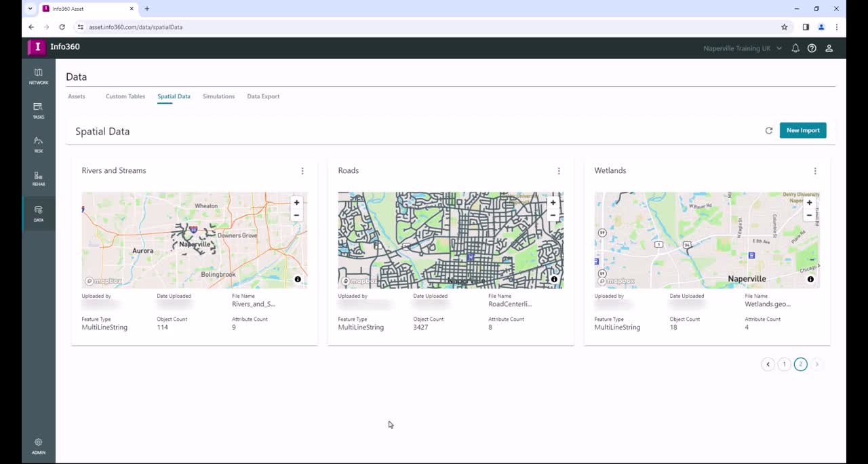The image size is (868, 464).
Task: Click the Wetlands card title
Action: (x=610, y=171)
